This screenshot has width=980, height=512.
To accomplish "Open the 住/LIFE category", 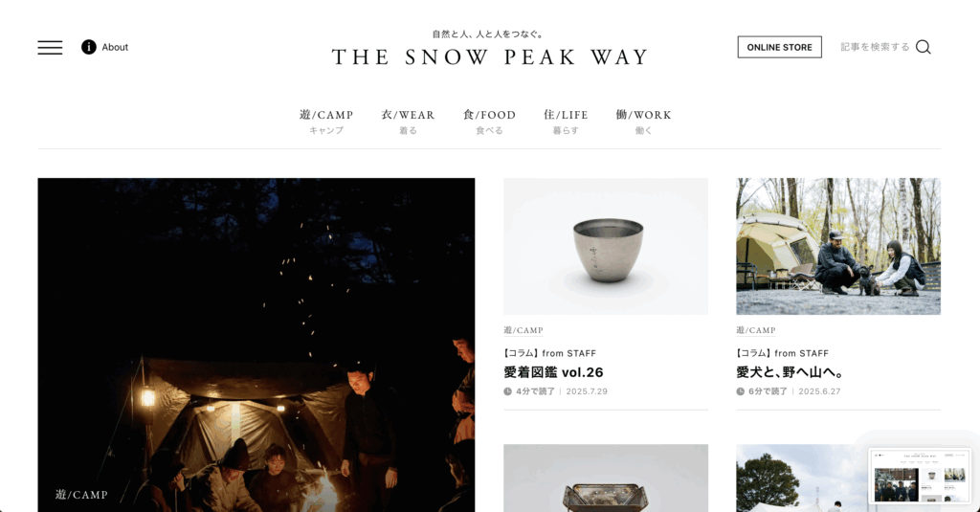I will pyautogui.click(x=566, y=122).
